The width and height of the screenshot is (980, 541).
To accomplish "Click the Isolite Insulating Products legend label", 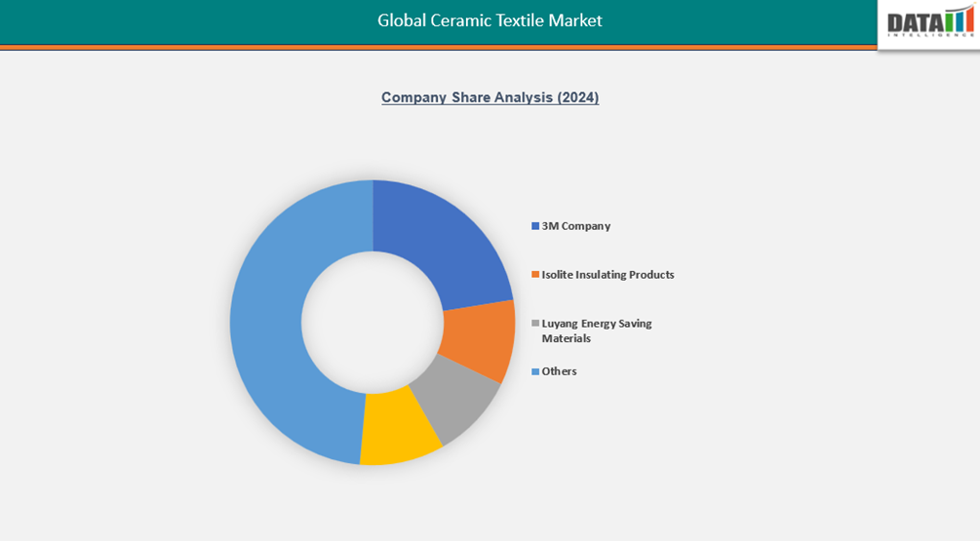I will [x=608, y=275].
